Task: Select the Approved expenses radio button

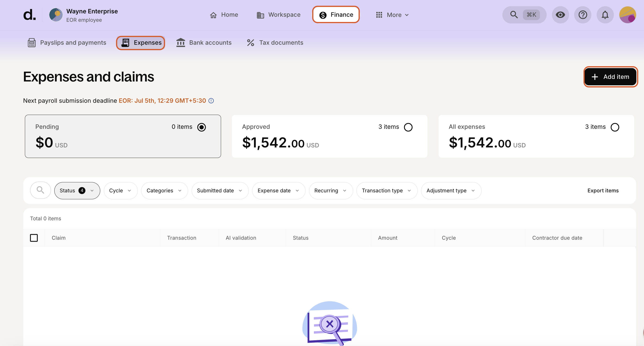Action: [409, 127]
